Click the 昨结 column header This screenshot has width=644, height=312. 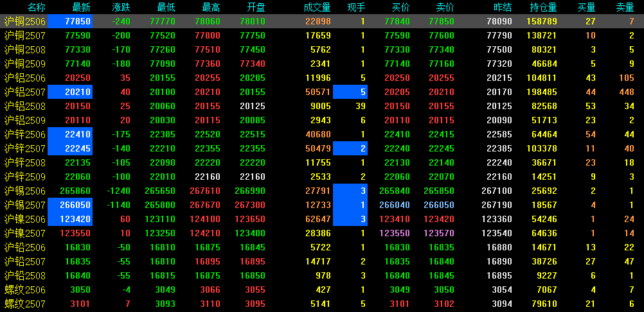503,7
